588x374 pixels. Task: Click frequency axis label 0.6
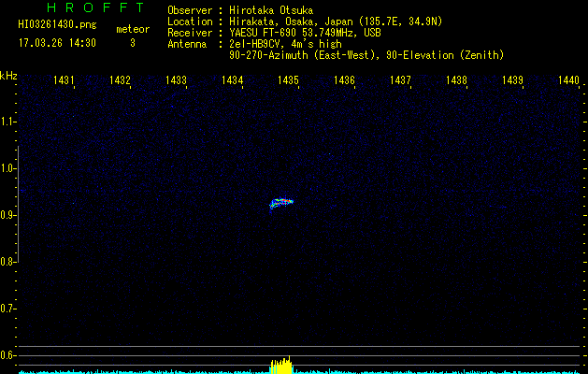point(7,355)
